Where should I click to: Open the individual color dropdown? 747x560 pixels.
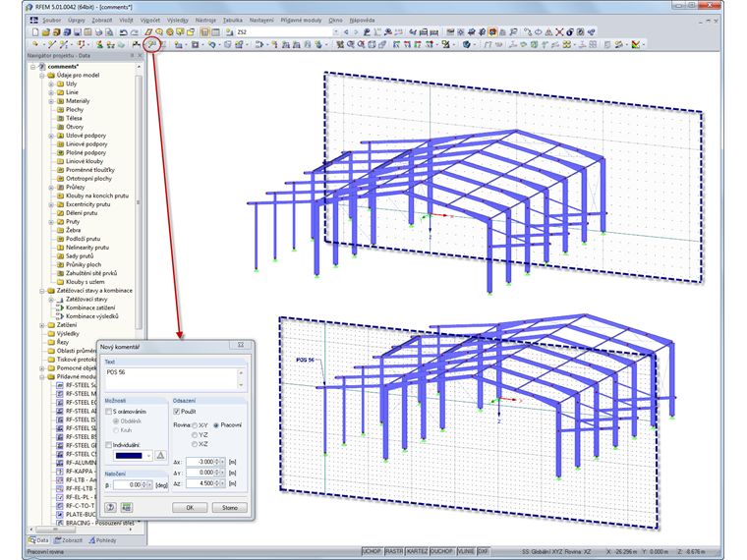pos(148,456)
